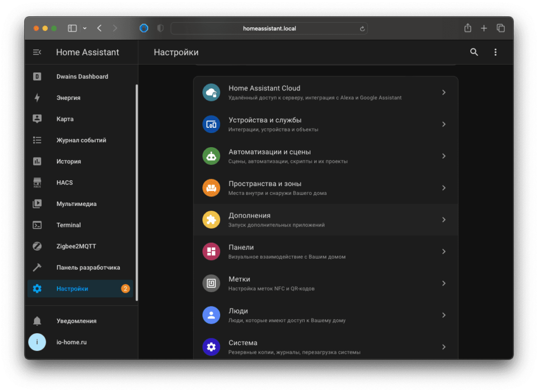Expand Панели row chevron
This screenshot has width=538, height=392.
coord(443,252)
